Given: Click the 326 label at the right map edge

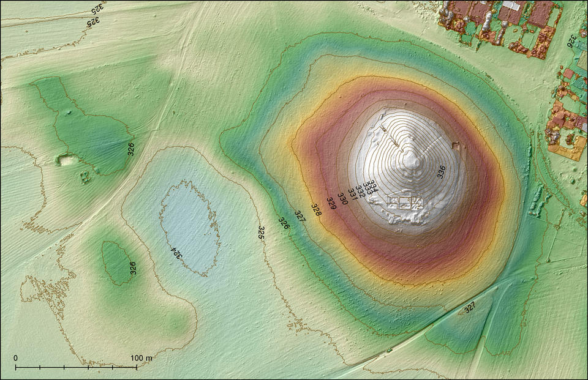Looking at the screenshot, I should click(x=572, y=41).
